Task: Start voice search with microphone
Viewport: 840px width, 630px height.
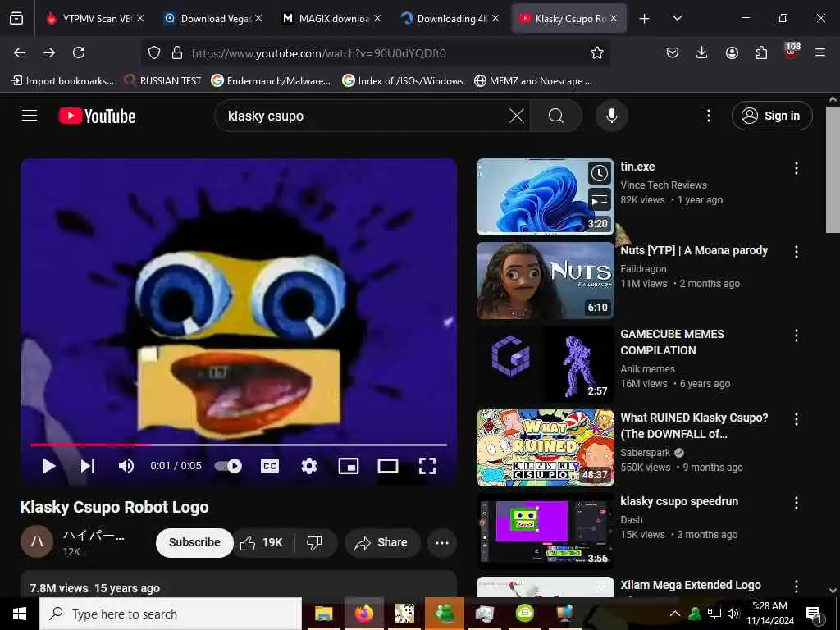Action: (612, 116)
